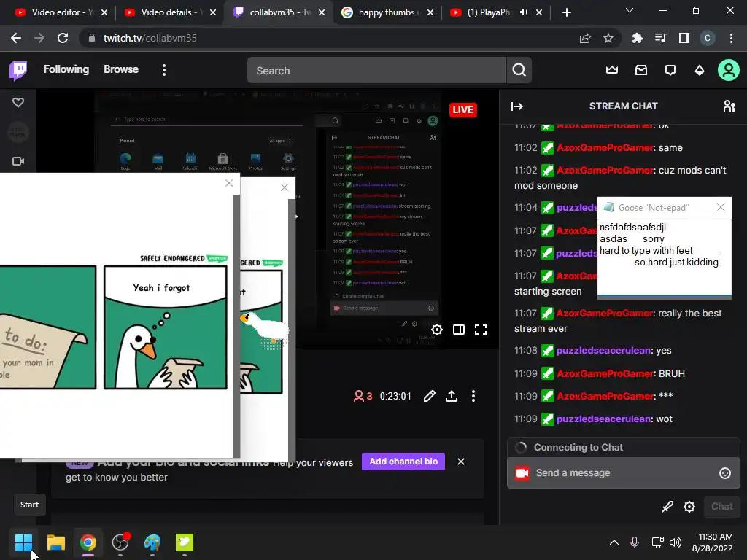Close the front goose comic popup
Viewport: 747px width, 560px height.
click(x=228, y=183)
